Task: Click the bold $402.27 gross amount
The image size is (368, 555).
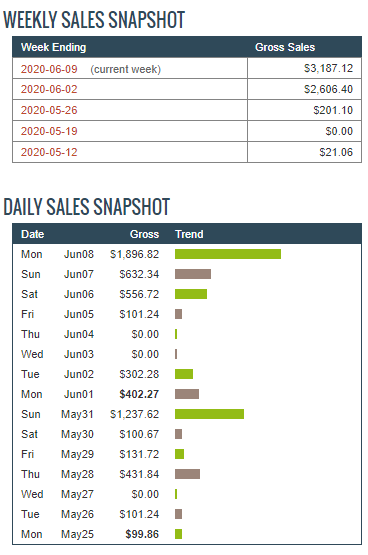Action: pyautogui.click(x=139, y=394)
